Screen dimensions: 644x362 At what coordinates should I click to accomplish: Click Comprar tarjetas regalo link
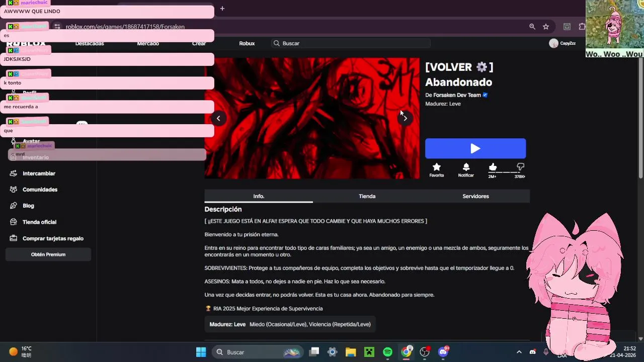(53, 238)
